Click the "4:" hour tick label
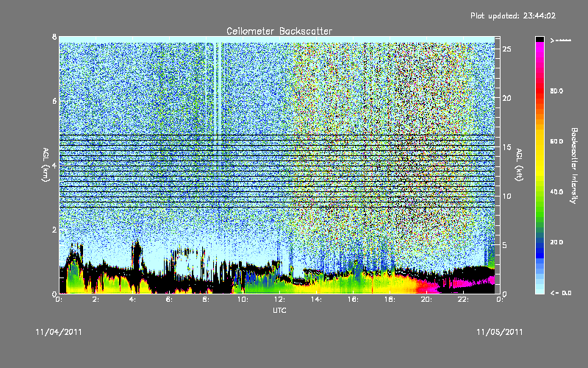 pos(132,300)
